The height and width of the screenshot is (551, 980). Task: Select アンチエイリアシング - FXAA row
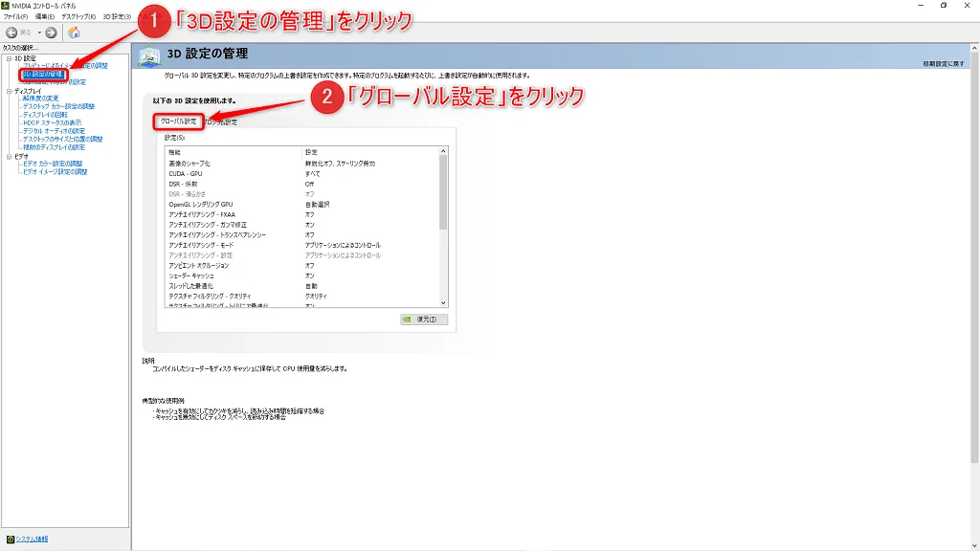point(302,214)
